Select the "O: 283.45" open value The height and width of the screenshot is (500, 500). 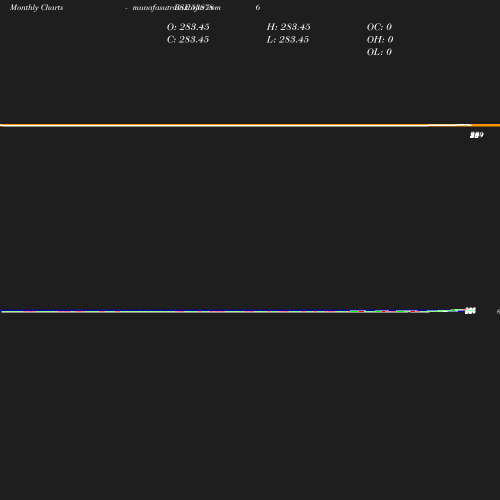click(x=188, y=27)
